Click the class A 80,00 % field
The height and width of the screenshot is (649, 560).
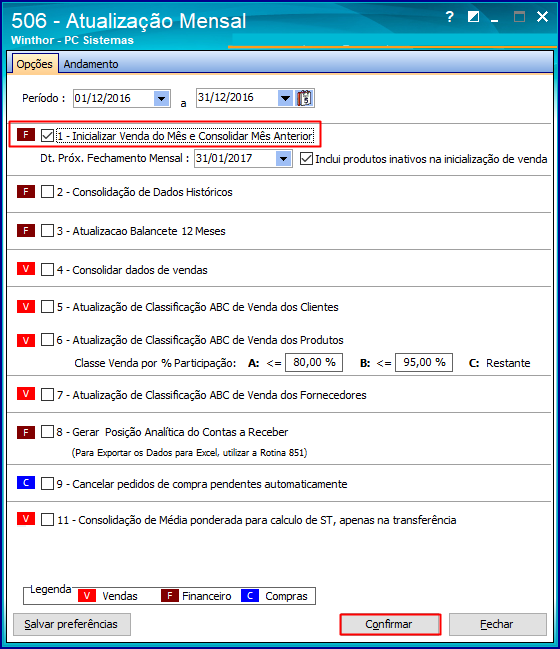point(314,363)
